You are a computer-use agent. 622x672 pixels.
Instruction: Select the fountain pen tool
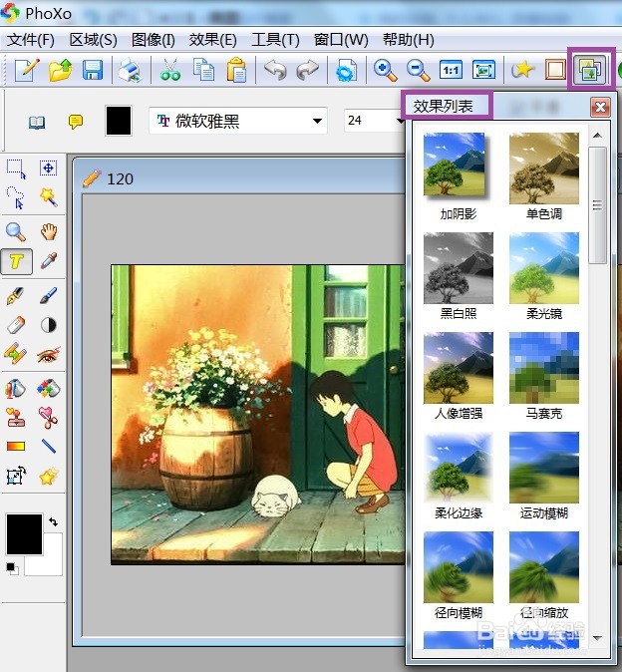[x=15, y=296]
